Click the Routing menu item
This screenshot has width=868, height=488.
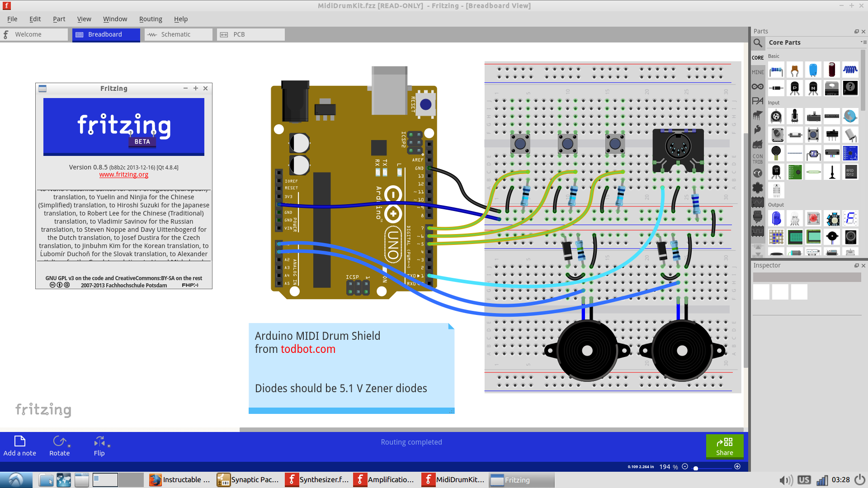[x=150, y=19]
